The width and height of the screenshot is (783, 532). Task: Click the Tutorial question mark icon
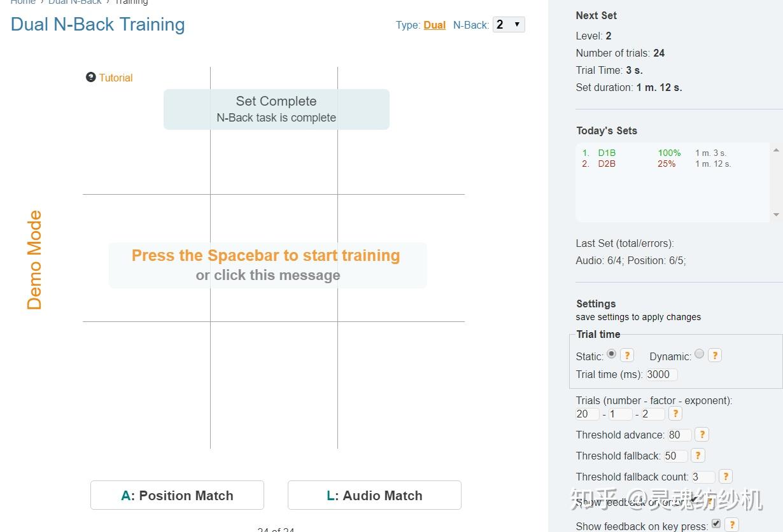point(90,78)
